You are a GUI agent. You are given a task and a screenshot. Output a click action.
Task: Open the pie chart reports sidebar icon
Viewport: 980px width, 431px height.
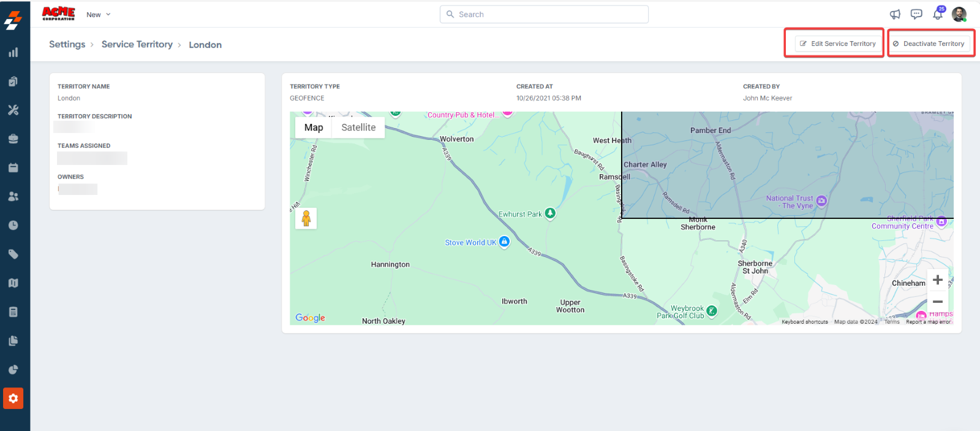coord(13,370)
